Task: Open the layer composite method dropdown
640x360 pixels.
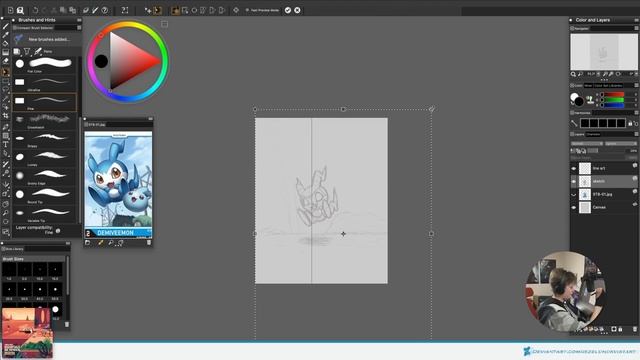Action: coord(587,144)
